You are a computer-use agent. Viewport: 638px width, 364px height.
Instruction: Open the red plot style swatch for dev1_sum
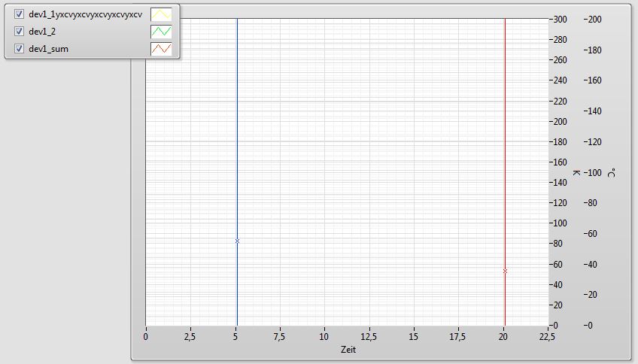(161, 49)
